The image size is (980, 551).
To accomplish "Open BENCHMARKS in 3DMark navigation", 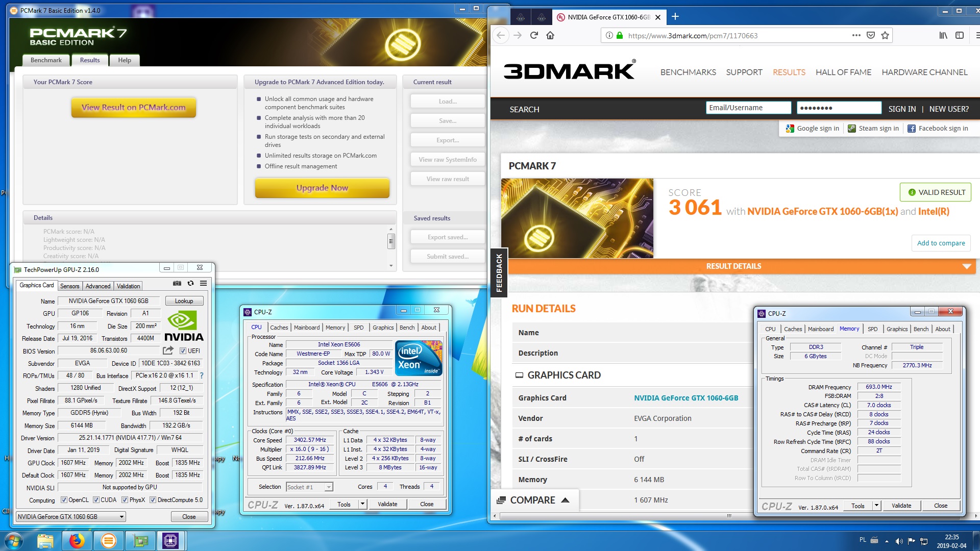I will tap(688, 72).
